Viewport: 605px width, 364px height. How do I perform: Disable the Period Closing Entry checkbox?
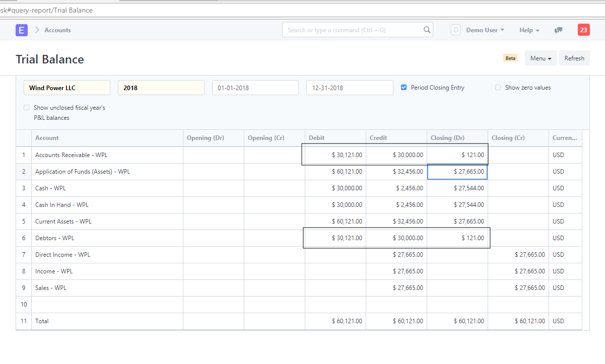(x=404, y=87)
